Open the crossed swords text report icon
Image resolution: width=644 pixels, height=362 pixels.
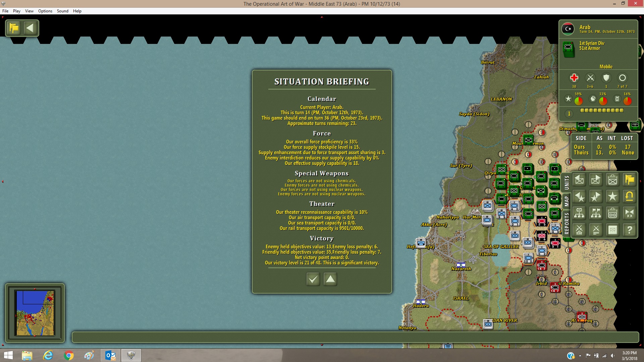point(596,230)
